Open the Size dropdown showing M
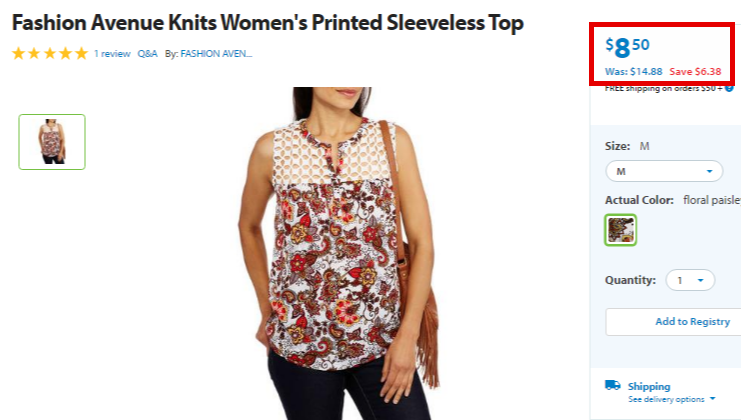 pyautogui.click(x=664, y=171)
